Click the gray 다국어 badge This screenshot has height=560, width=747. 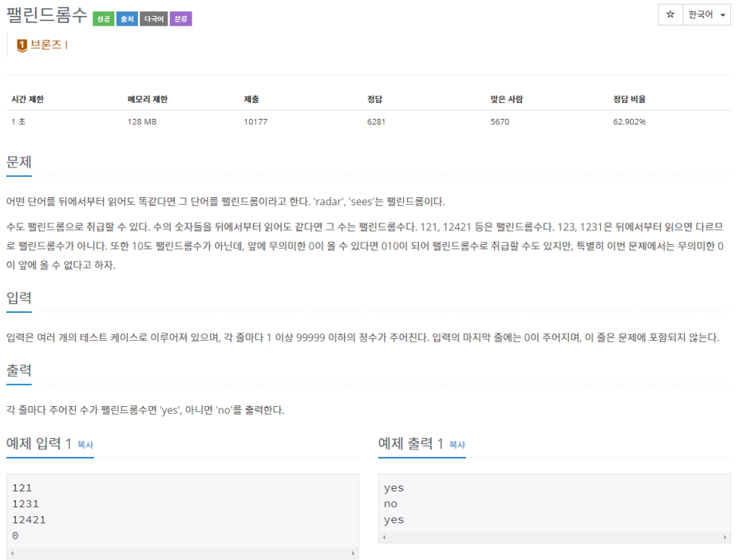(154, 19)
